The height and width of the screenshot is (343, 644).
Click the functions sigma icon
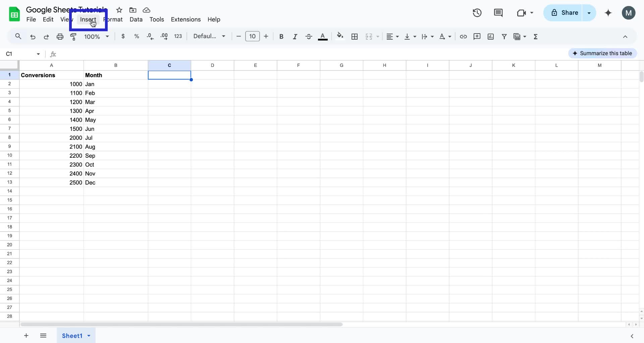pos(536,36)
